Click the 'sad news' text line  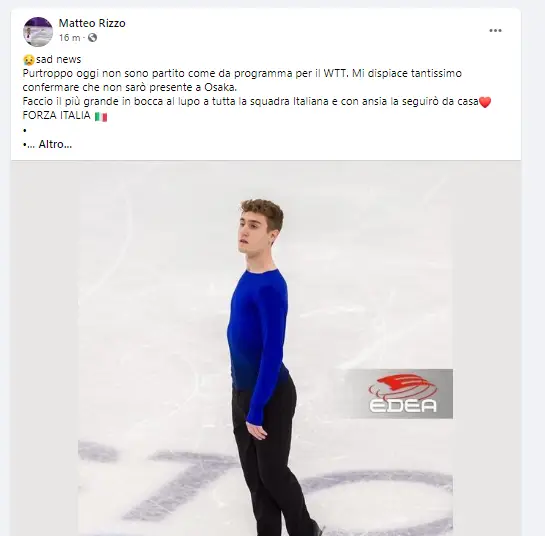[x=58, y=59]
